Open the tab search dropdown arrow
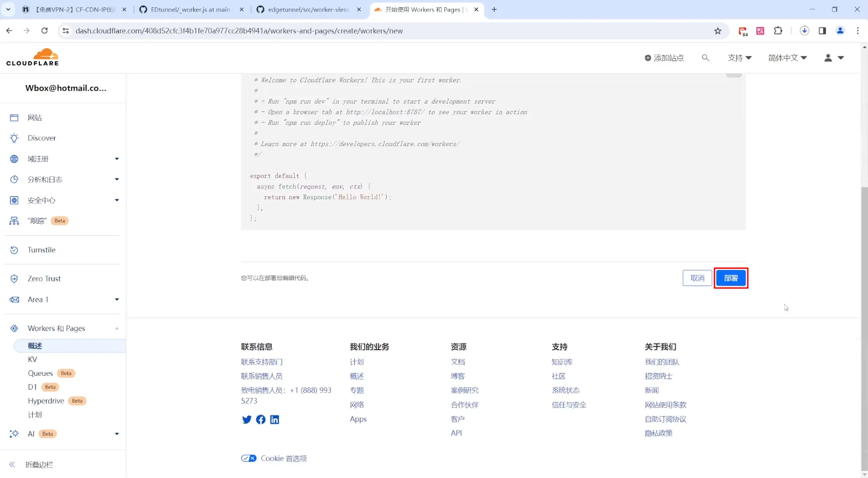Viewport: 868px width, 478px height. click(x=8, y=10)
